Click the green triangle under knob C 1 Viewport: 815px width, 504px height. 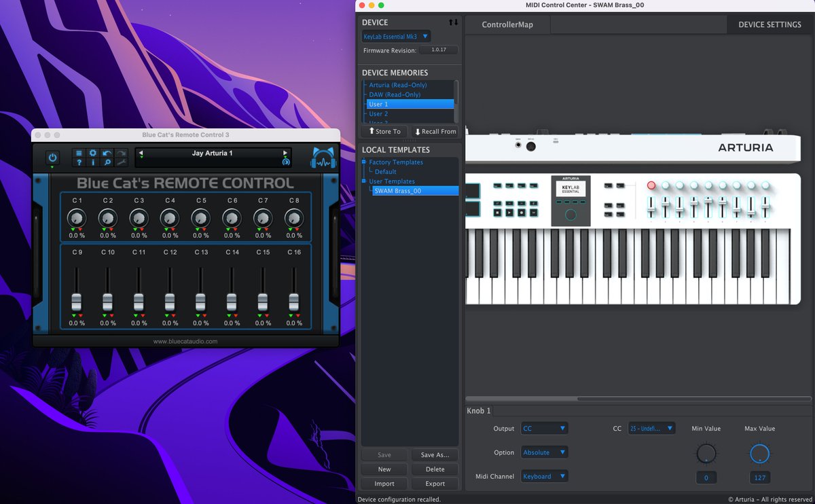coord(73,230)
